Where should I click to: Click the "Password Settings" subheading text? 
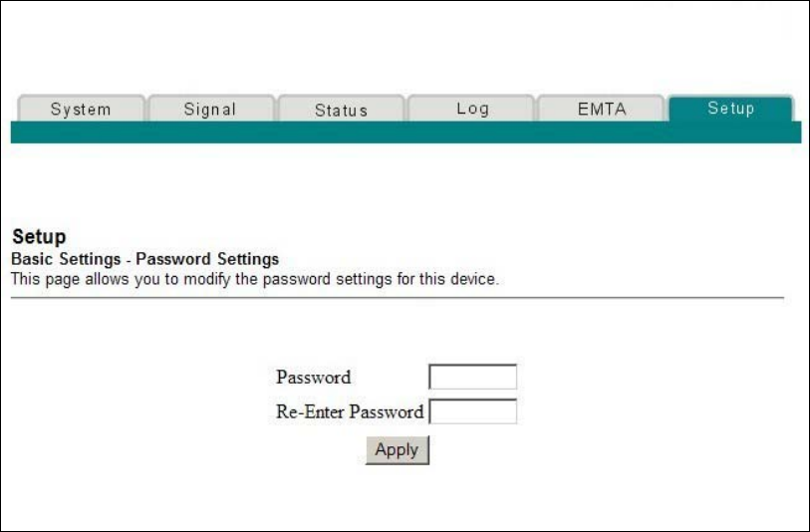(207, 259)
